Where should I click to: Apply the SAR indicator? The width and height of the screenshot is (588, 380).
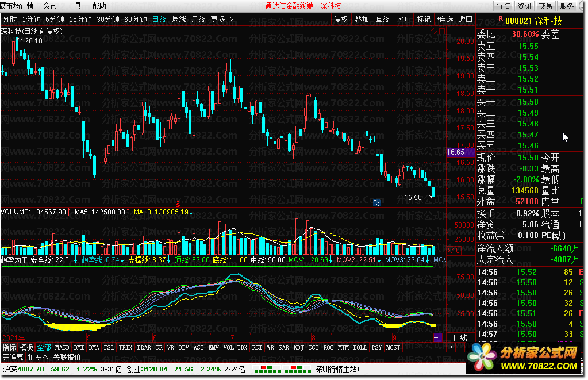click(x=284, y=347)
